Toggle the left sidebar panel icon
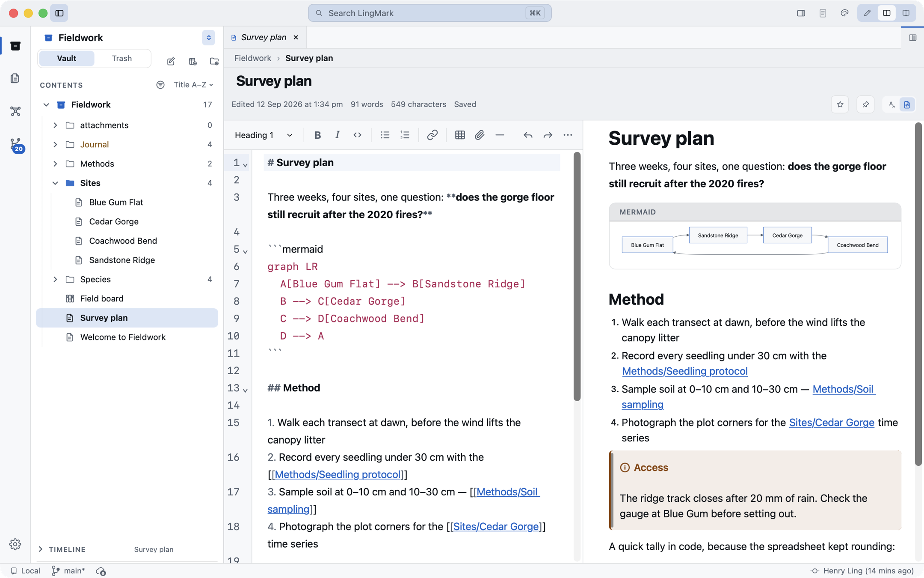 coord(59,13)
